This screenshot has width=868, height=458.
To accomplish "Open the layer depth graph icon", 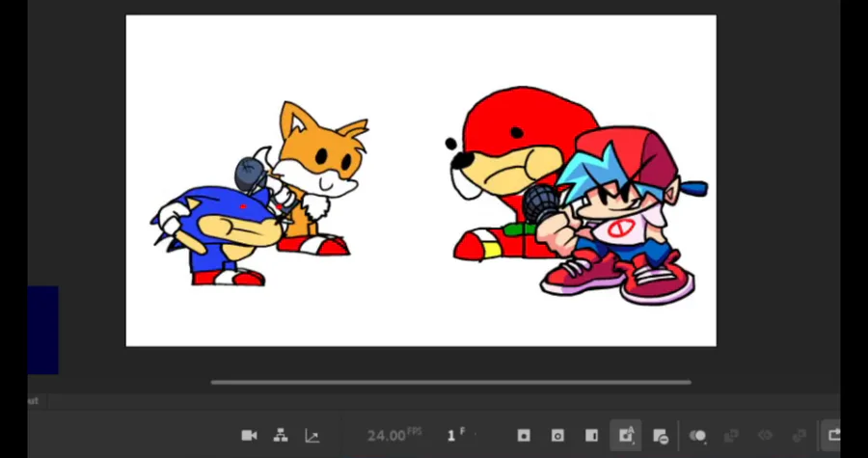I will (312, 437).
